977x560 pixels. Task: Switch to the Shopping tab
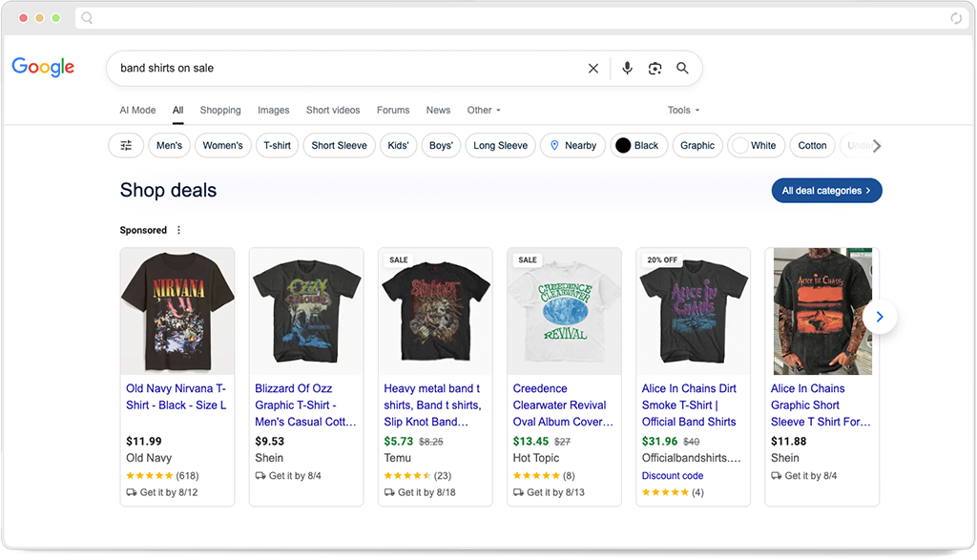(220, 111)
